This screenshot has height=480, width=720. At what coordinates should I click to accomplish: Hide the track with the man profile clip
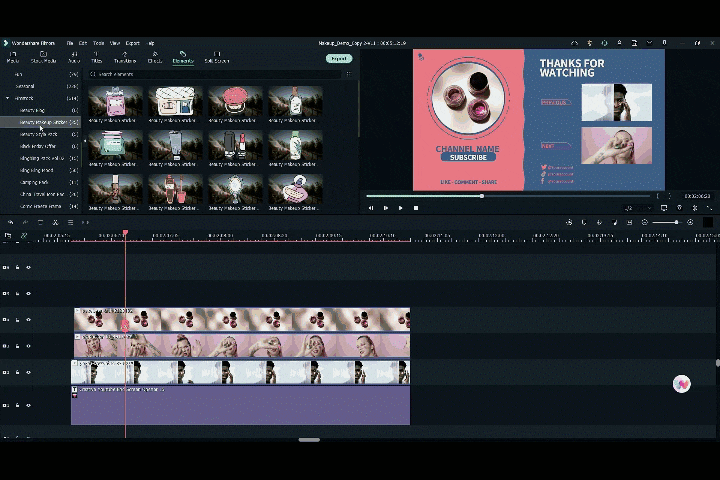tap(28, 373)
